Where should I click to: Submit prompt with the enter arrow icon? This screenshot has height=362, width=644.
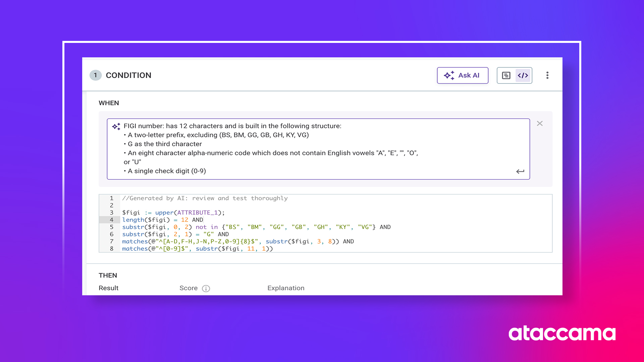pos(520,171)
